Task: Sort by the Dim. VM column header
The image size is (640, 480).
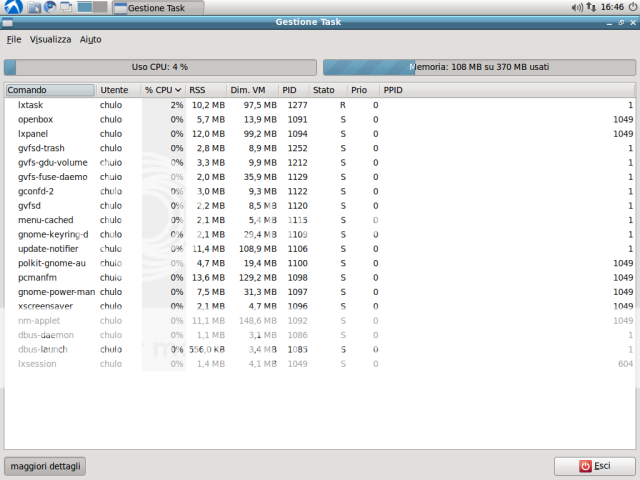Action: pos(253,90)
